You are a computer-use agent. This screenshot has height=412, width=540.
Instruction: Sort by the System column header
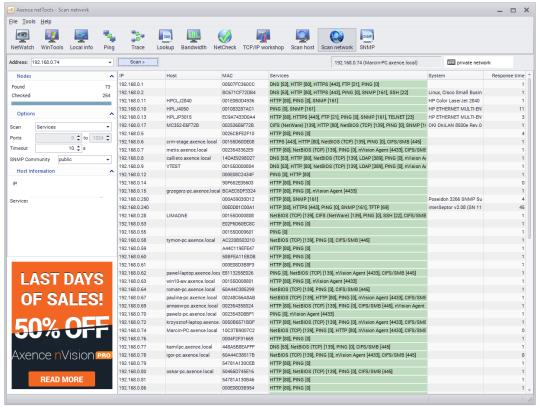455,75
